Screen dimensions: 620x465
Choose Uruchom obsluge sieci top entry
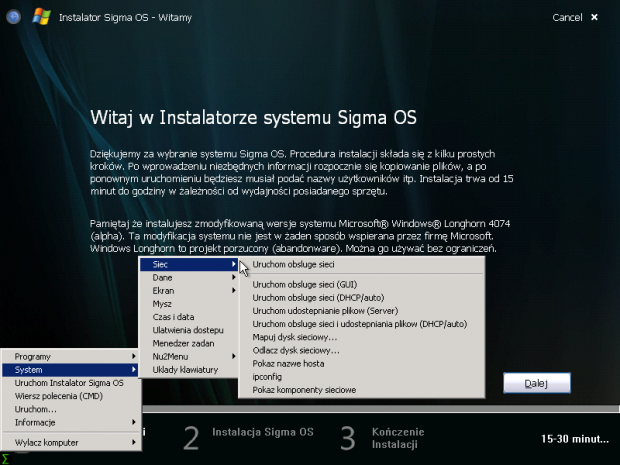pyautogui.click(x=361, y=265)
